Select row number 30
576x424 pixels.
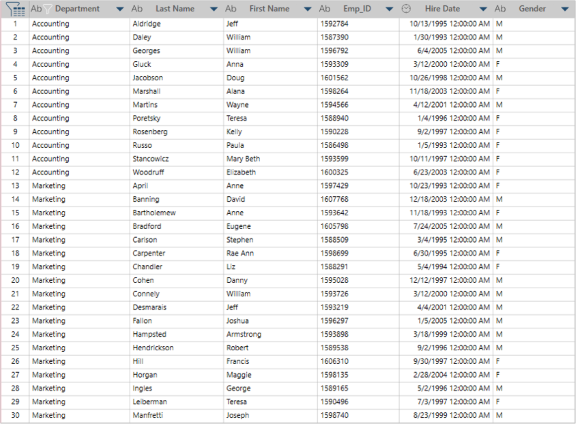tap(15, 416)
